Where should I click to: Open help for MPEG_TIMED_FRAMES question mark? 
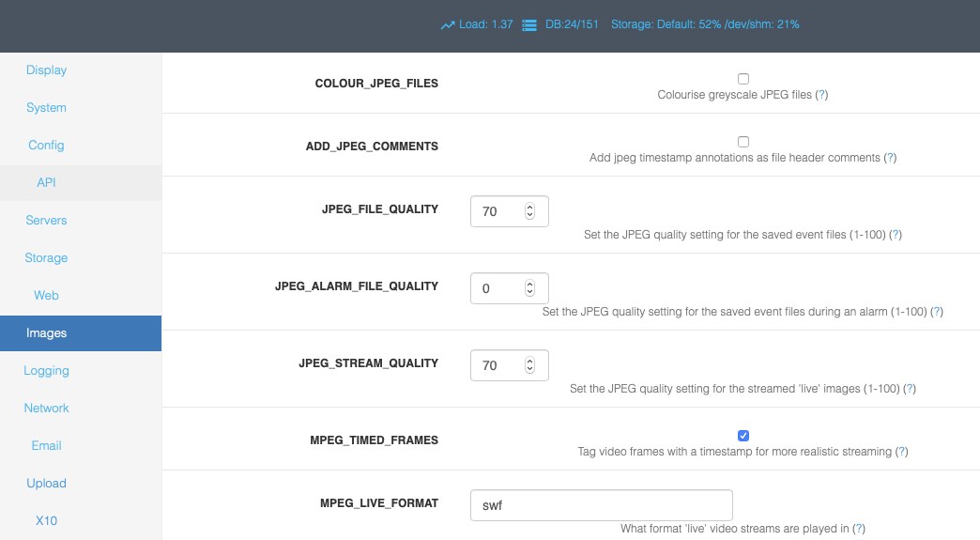pyautogui.click(x=901, y=452)
